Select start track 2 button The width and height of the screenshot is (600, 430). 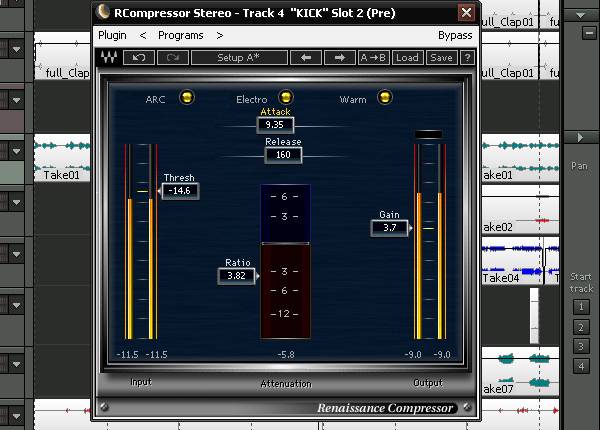pyautogui.click(x=581, y=327)
